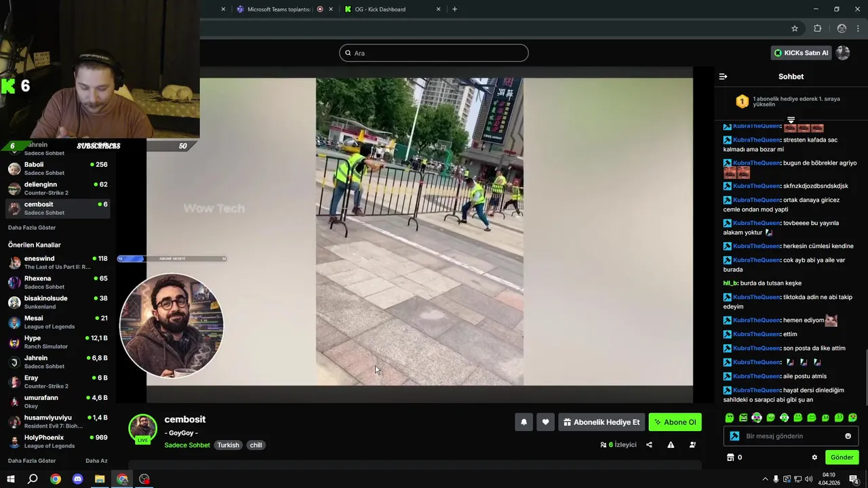This screenshot has height=488, width=868.
Task: Open eneswind recommended channel
Action: click(58, 262)
